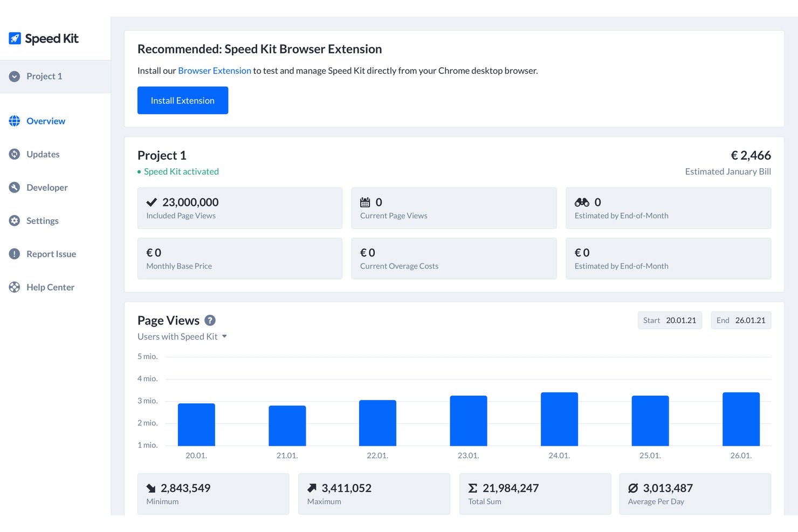Click the Developer wrench icon in sidebar

point(15,188)
